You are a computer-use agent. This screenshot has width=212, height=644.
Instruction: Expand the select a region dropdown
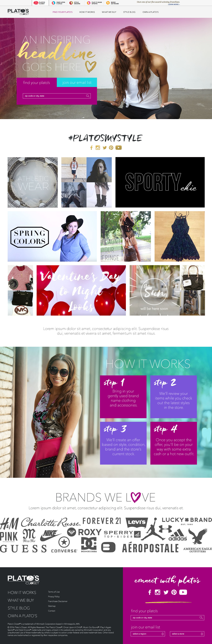(148, 634)
